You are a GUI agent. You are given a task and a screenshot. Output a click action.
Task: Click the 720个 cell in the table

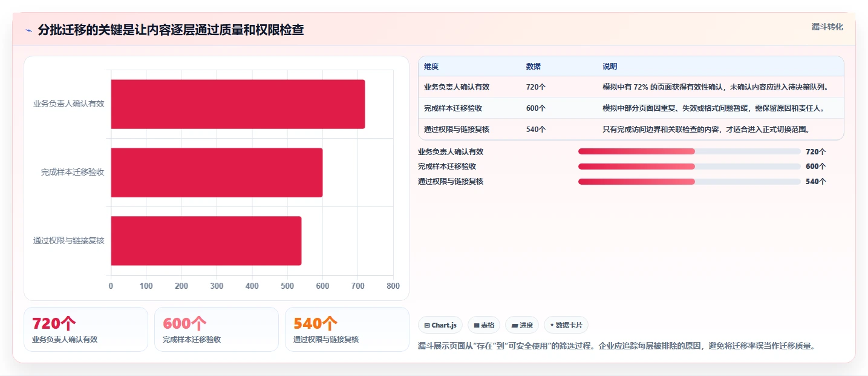(536, 87)
